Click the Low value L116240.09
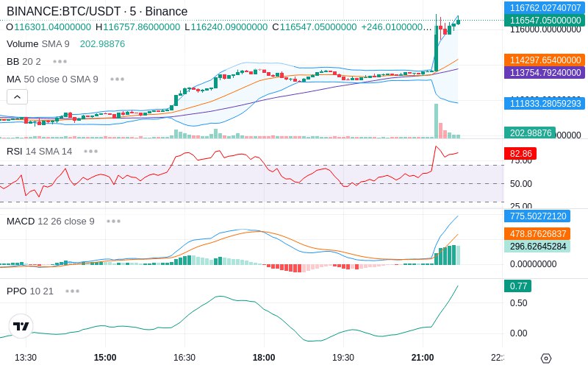 coord(226,27)
